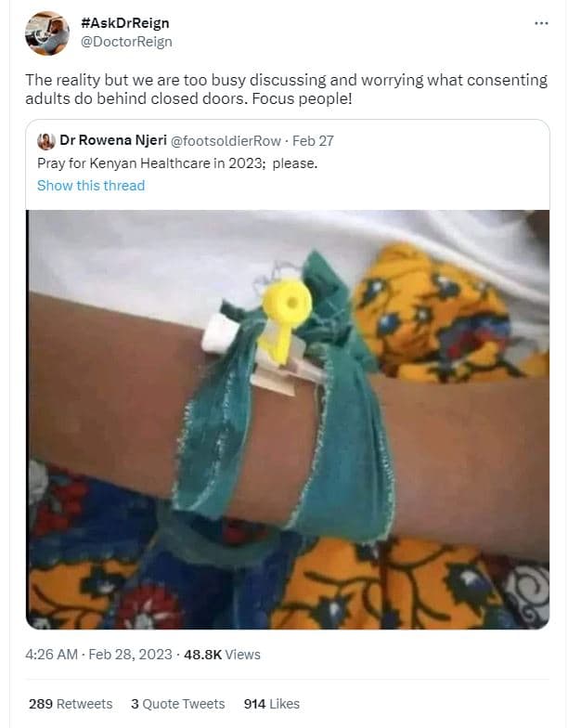
Task: Show the 914 Likes list
Action: 271,704
